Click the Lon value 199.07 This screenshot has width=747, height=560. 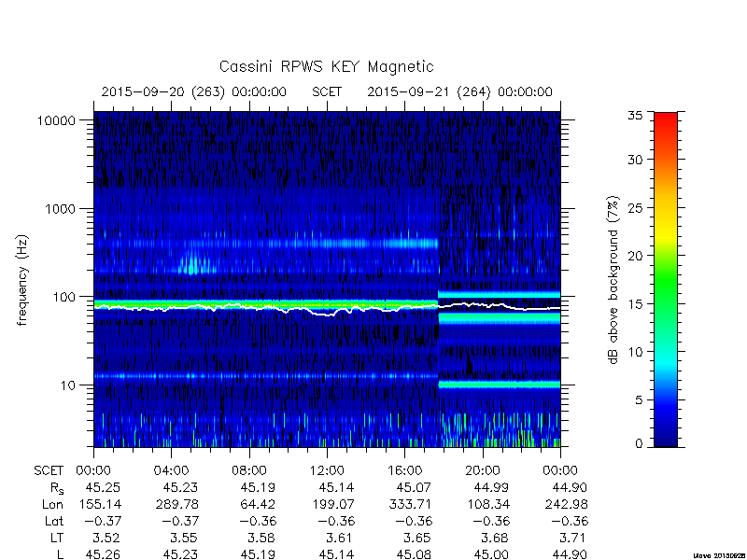tap(332, 504)
